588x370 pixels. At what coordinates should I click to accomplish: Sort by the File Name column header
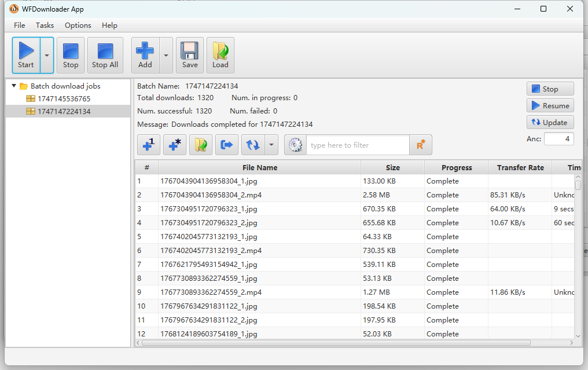click(x=259, y=167)
